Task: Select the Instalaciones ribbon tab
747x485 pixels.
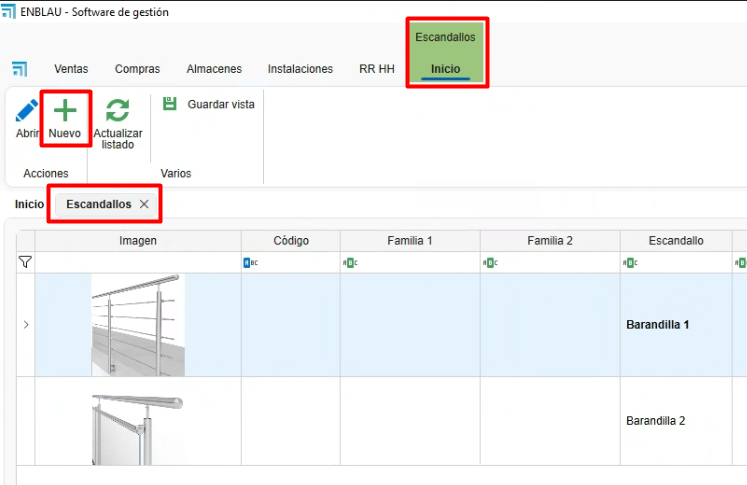Action: tap(300, 69)
